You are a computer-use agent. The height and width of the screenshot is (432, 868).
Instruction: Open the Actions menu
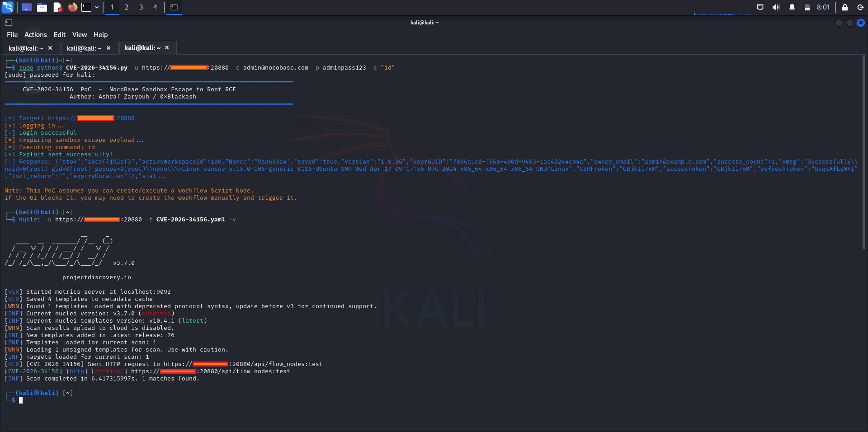(x=35, y=34)
